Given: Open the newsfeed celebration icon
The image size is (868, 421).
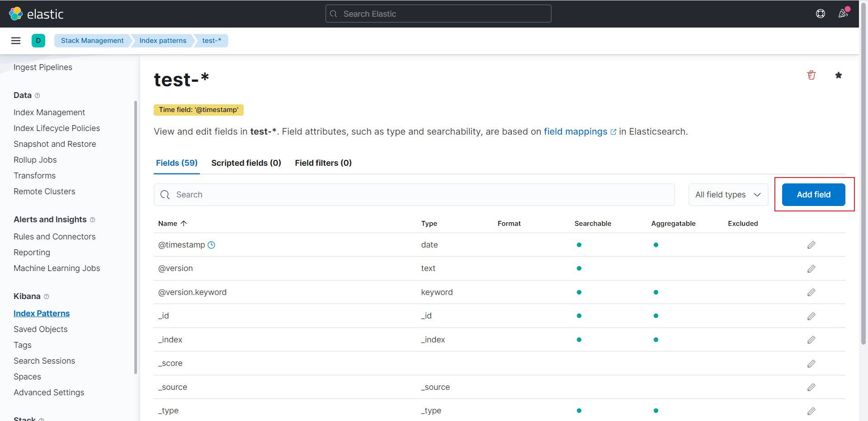Looking at the screenshot, I should coord(843,14).
